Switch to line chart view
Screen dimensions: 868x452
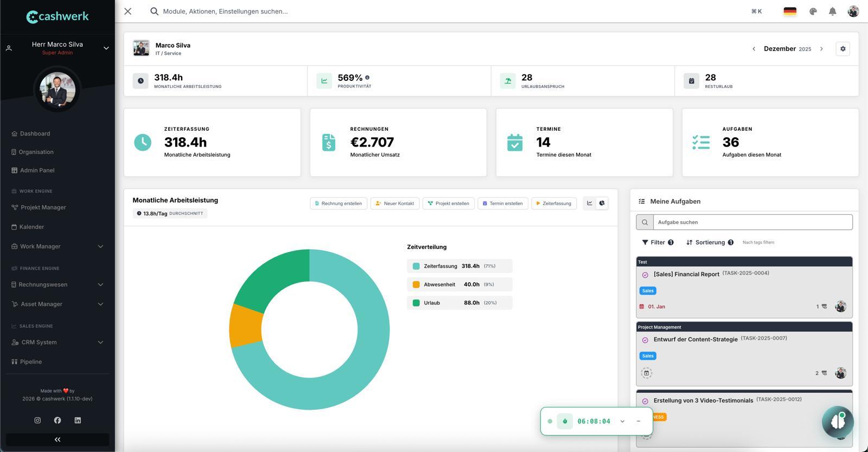point(590,203)
